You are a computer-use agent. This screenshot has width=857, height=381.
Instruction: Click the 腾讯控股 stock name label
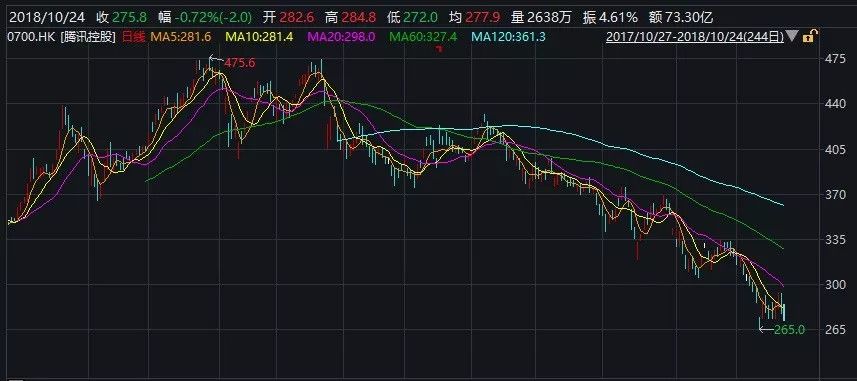tap(86, 37)
